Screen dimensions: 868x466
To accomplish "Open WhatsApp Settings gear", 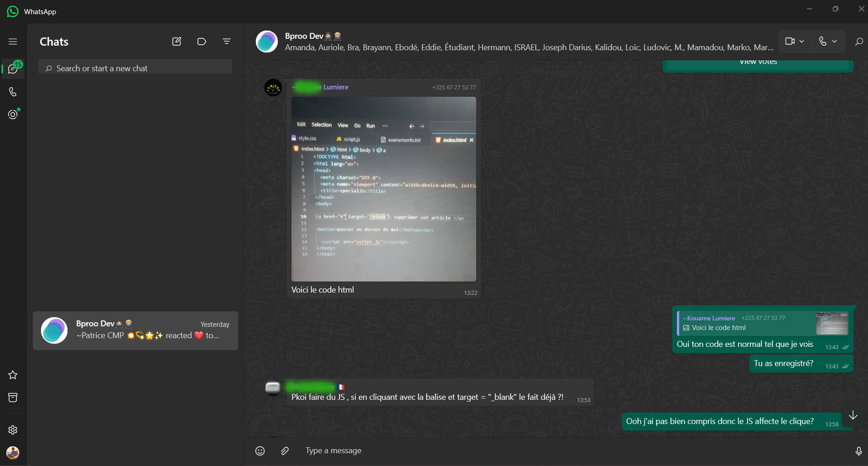I will (x=13, y=430).
